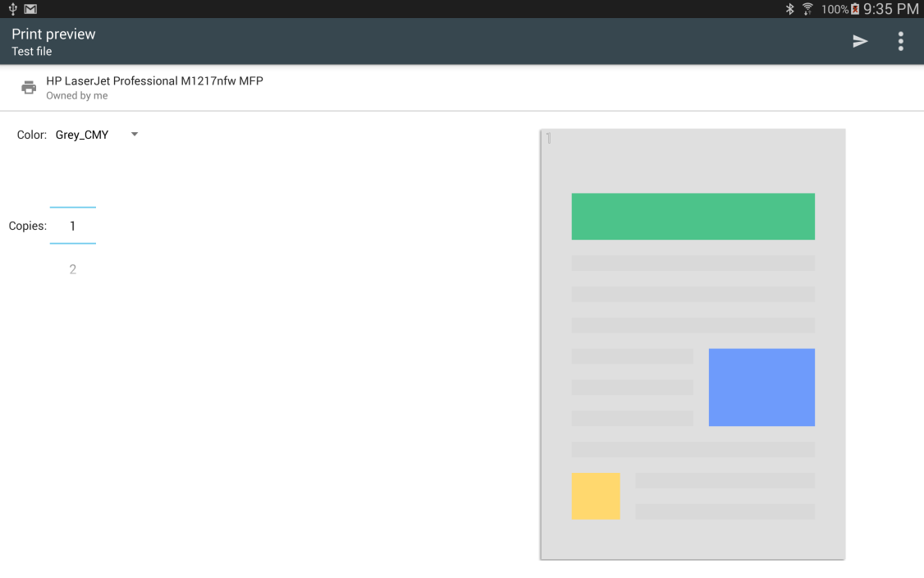Open the three-dot overflow menu
The image size is (924, 578).
coord(900,41)
